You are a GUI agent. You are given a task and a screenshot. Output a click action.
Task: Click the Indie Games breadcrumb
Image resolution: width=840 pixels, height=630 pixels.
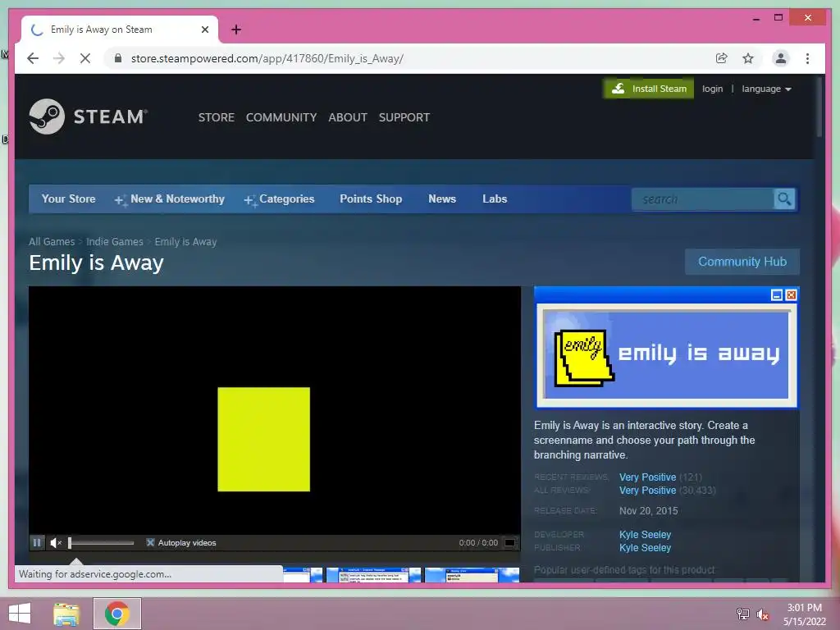[115, 242]
